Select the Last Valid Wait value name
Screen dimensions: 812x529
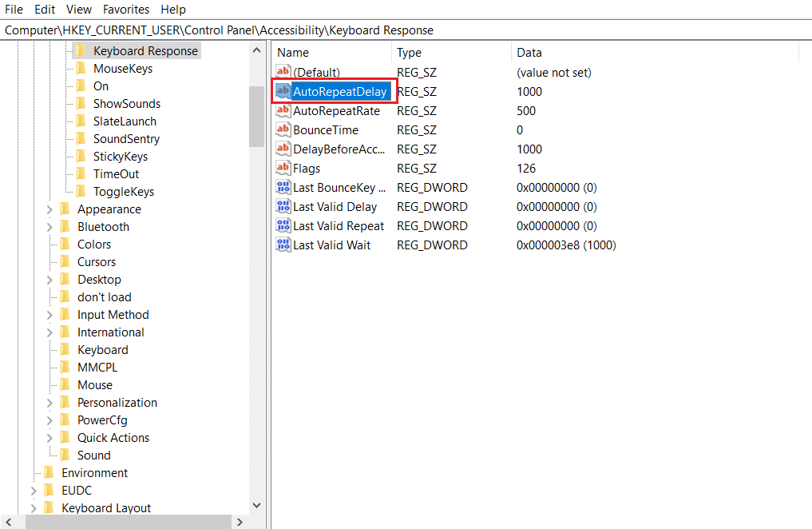coord(332,245)
